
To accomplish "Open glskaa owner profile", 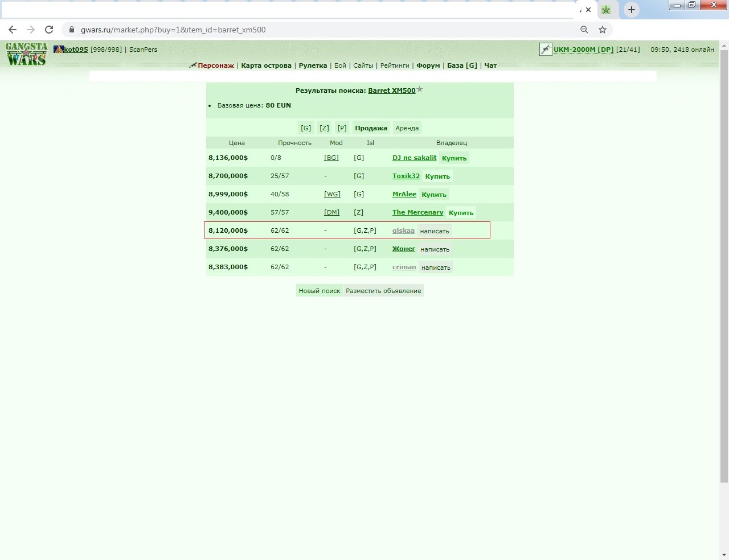I will point(403,230).
